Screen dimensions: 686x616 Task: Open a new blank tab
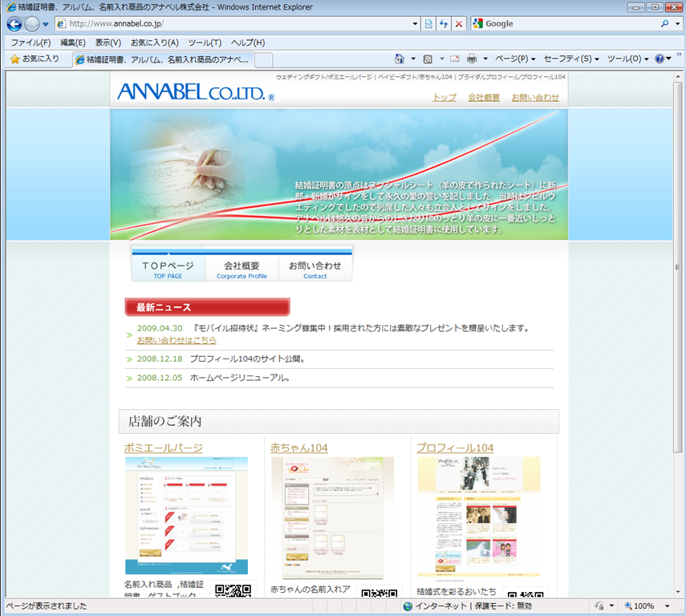263,60
